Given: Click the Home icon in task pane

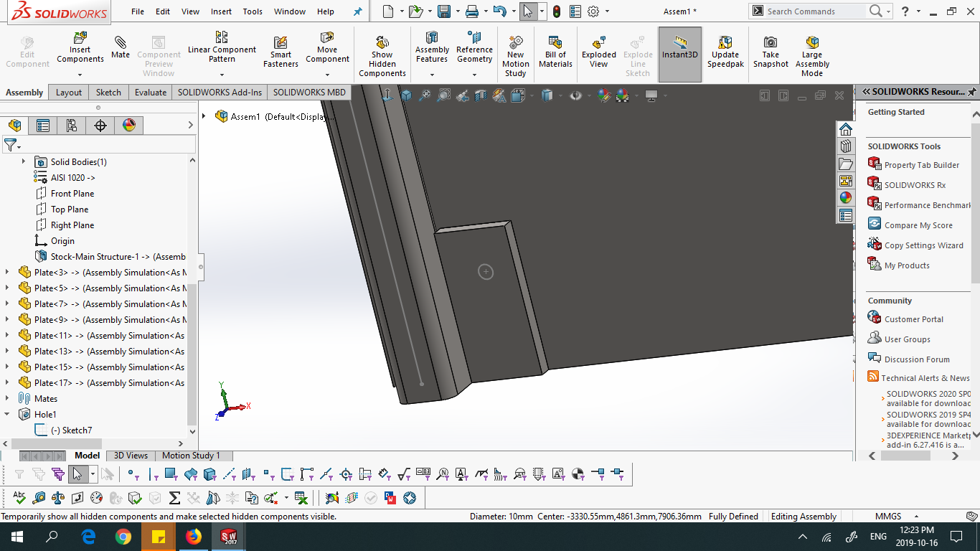Looking at the screenshot, I should point(846,129).
